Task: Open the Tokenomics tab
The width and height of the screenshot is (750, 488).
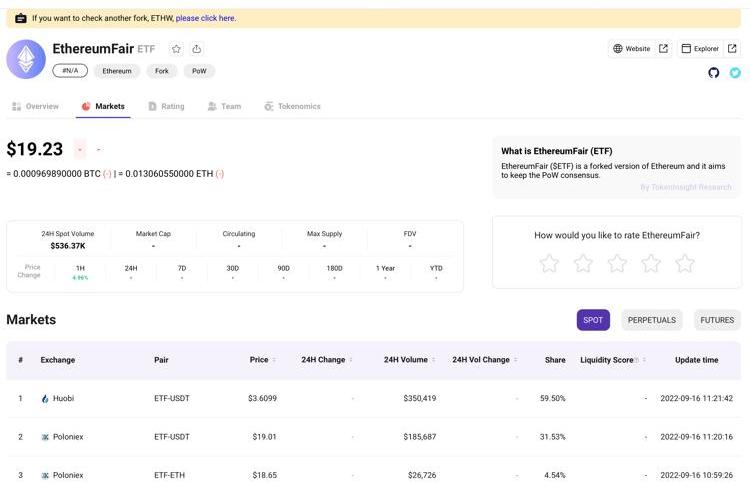Action: [x=292, y=106]
